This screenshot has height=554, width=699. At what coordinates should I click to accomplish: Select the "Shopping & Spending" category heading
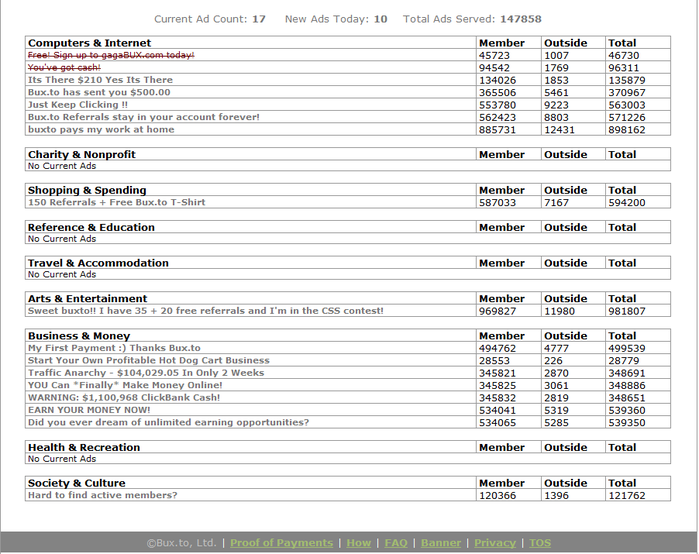87,190
